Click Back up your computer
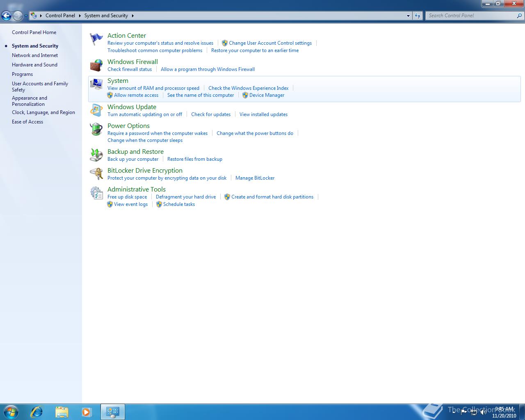This screenshot has width=525, height=420. coord(133,159)
